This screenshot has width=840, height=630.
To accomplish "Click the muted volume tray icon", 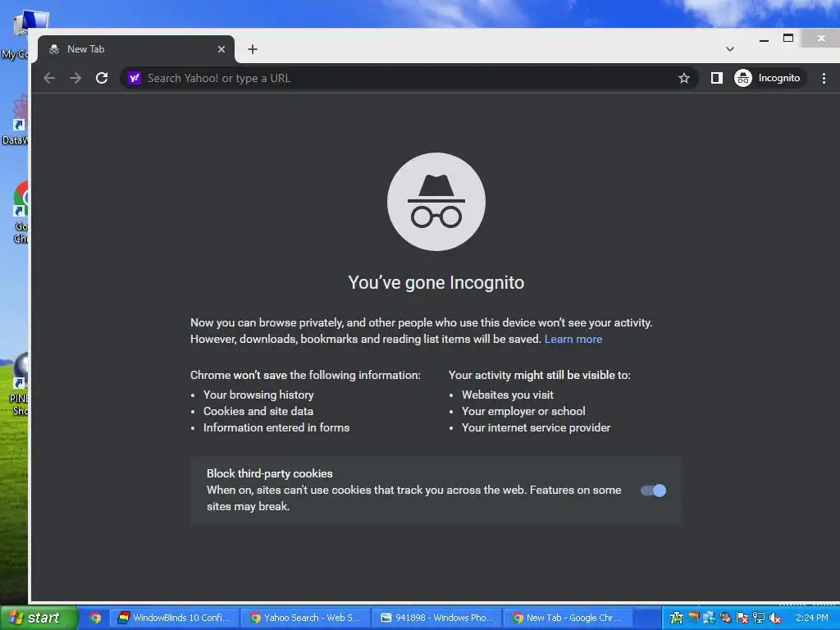I will point(774,619).
